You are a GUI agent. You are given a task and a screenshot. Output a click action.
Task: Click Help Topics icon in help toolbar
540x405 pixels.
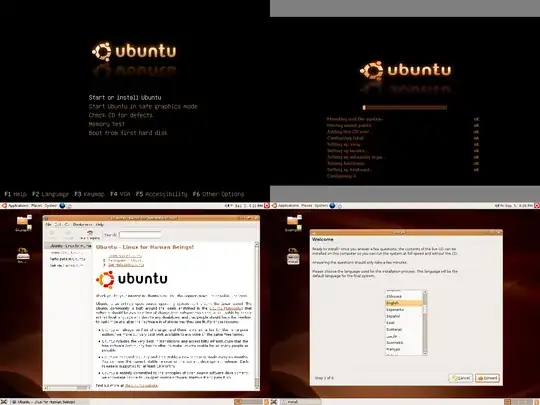[x=90, y=235]
